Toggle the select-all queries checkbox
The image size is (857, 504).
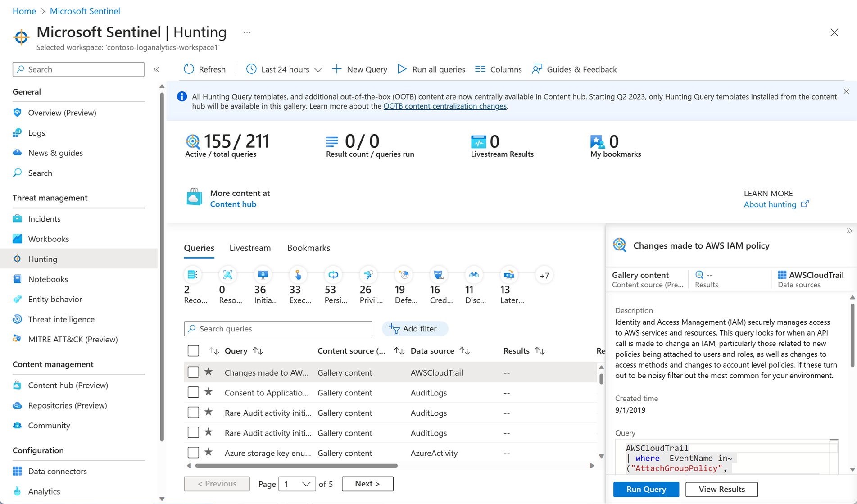point(193,350)
